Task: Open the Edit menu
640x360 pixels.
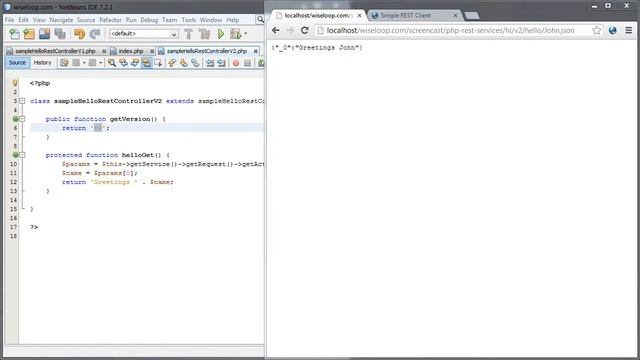Action: 23,20
